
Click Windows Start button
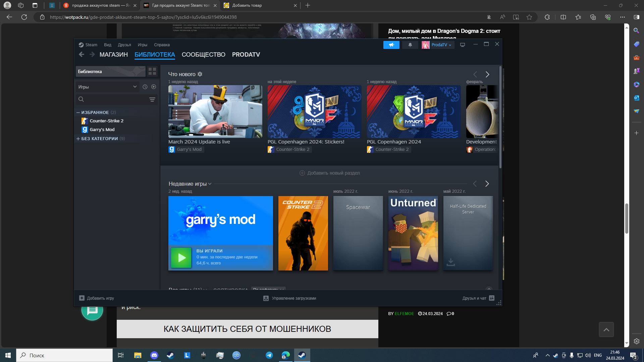[x=8, y=355]
